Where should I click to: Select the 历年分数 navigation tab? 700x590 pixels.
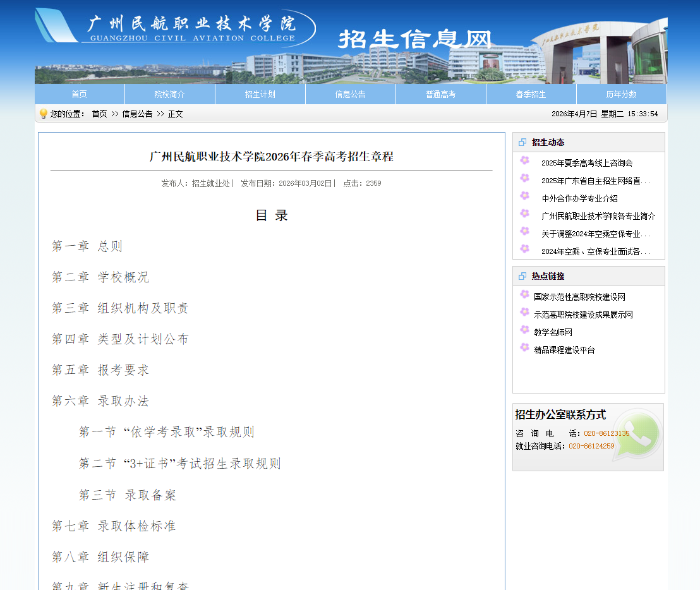click(621, 93)
